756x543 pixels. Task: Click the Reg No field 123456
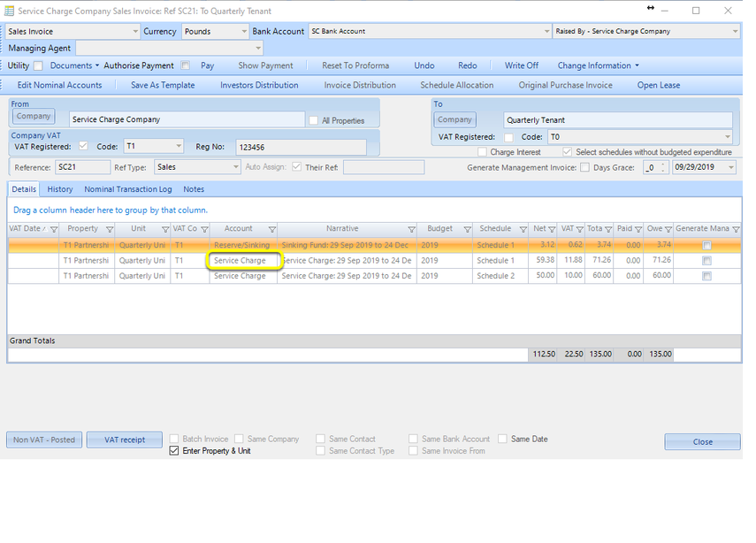pos(301,147)
